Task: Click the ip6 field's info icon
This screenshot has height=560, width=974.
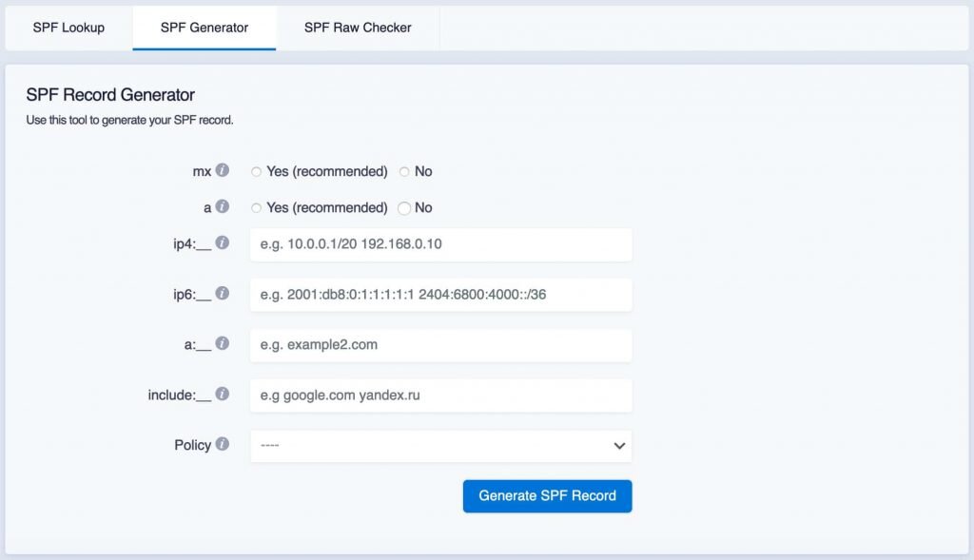Action: [x=223, y=294]
